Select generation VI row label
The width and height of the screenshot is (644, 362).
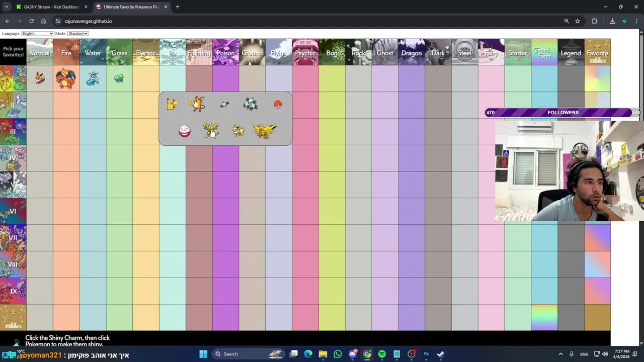tap(13, 211)
